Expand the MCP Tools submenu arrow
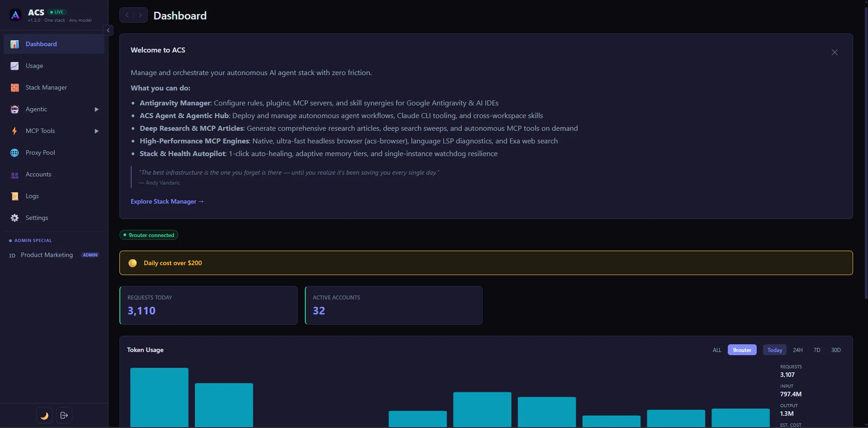The image size is (868, 428). coord(96,131)
